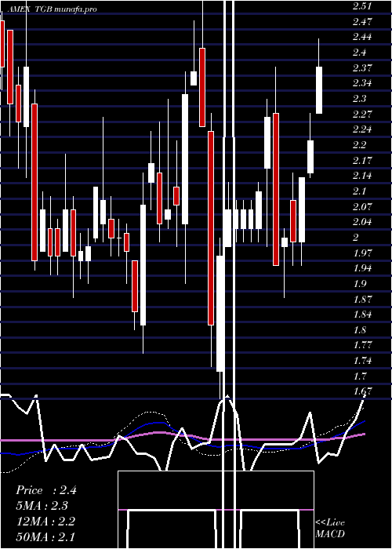Click the '5MA : 2.3' legend line
Screen dimensions: 392x549
pos(42,506)
